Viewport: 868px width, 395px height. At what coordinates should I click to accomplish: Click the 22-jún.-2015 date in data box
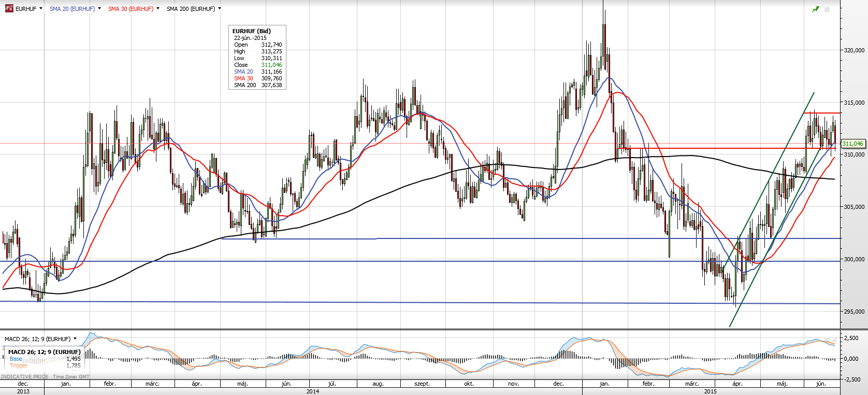[250, 38]
